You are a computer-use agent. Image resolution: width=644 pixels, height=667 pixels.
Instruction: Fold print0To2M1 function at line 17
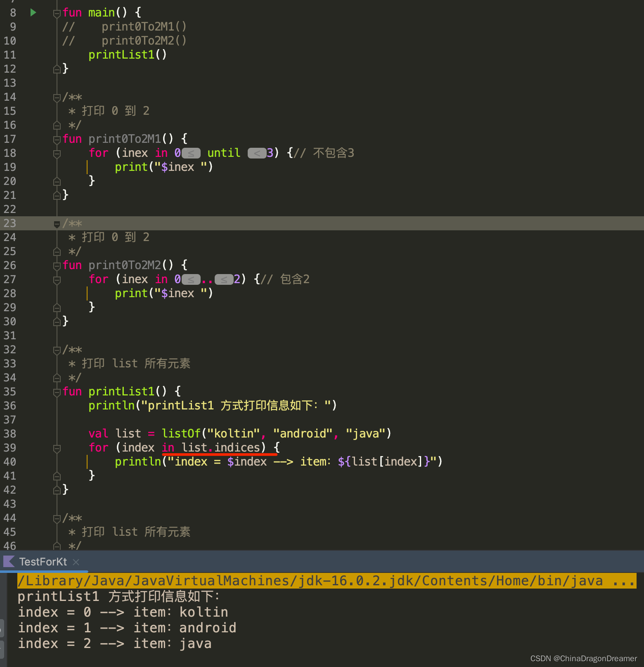(57, 140)
